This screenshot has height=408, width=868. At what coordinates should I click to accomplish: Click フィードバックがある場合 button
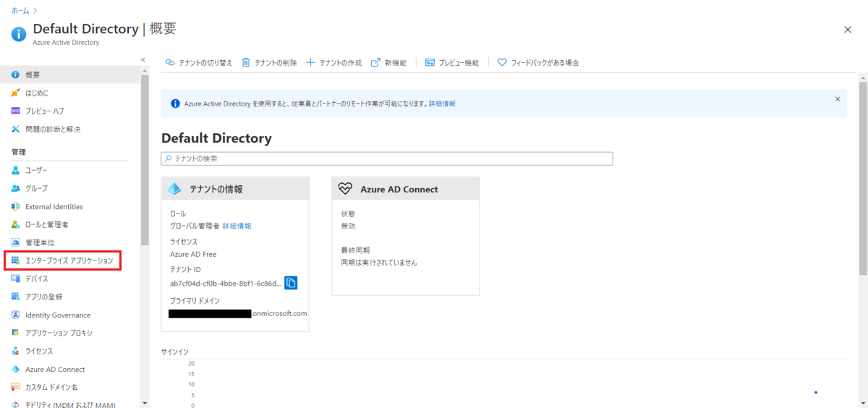(x=538, y=63)
